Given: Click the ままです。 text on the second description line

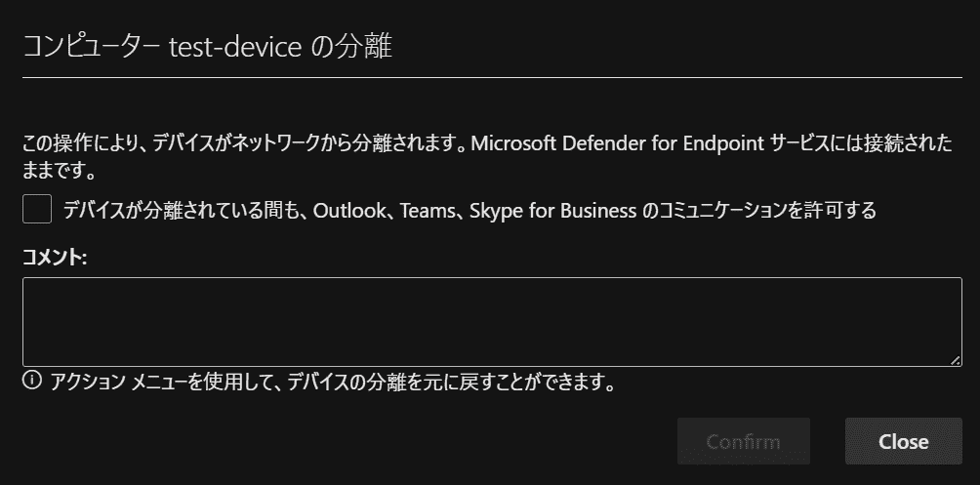Looking at the screenshot, I should [59, 172].
